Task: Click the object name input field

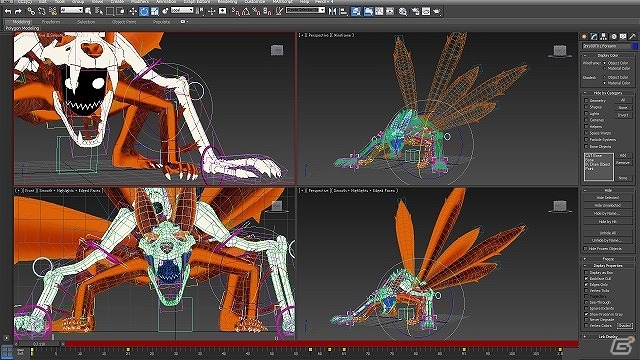Action: pos(607,46)
